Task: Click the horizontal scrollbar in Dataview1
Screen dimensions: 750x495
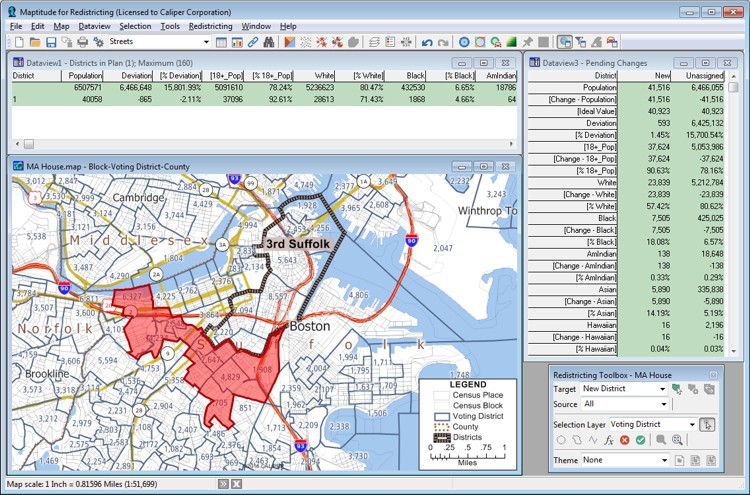Action: (x=200, y=144)
